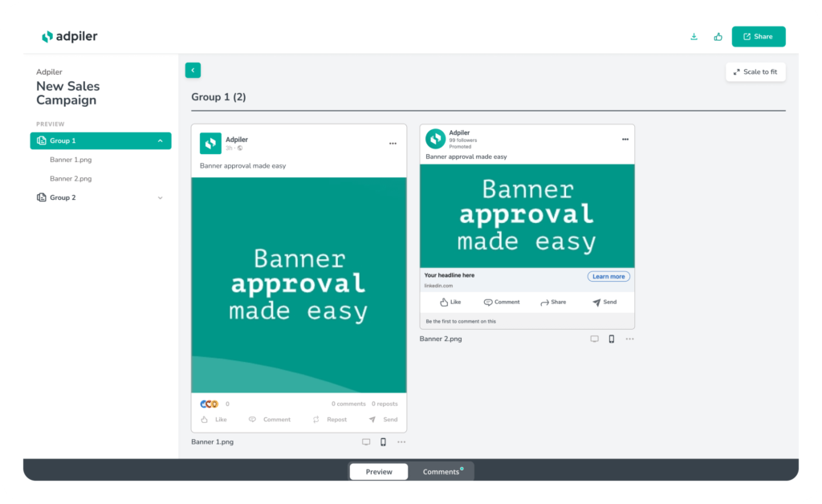
Task: Click the download icon in top bar
Action: [694, 37]
